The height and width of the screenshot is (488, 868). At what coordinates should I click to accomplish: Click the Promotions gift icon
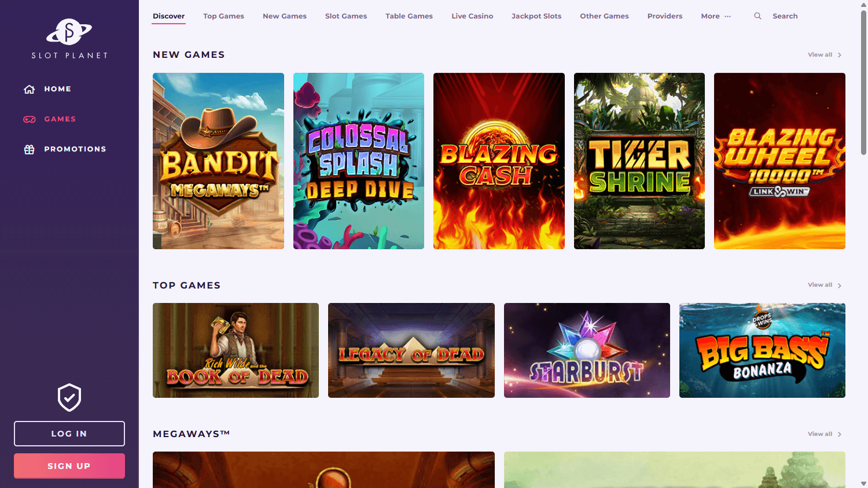[29, 149]
